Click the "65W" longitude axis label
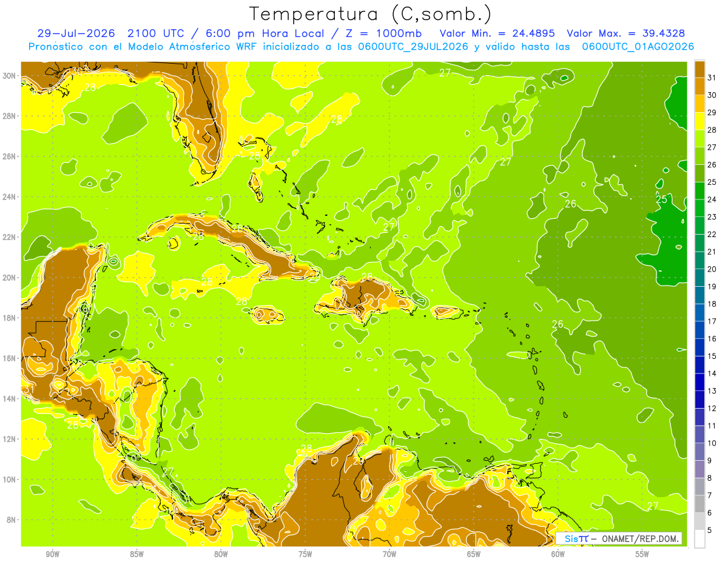 (x=474, y=554)
